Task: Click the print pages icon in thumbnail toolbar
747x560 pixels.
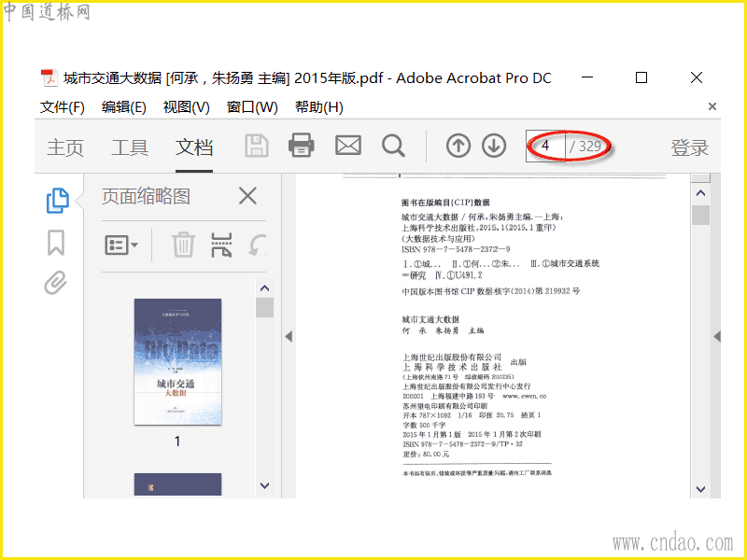Action: click(221, 245)
